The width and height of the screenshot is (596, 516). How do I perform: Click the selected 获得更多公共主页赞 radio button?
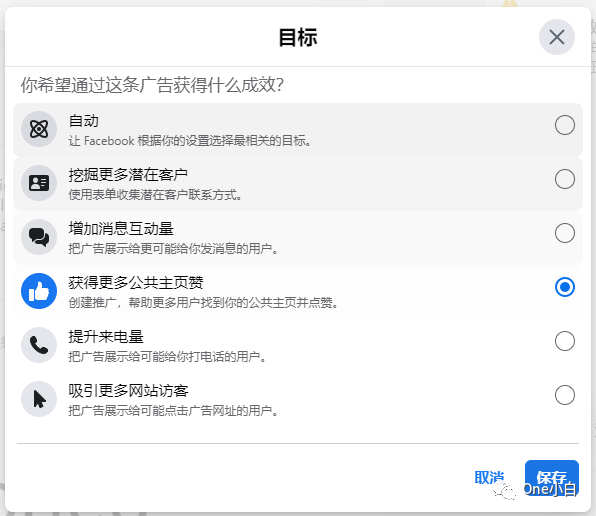(564, 287)
